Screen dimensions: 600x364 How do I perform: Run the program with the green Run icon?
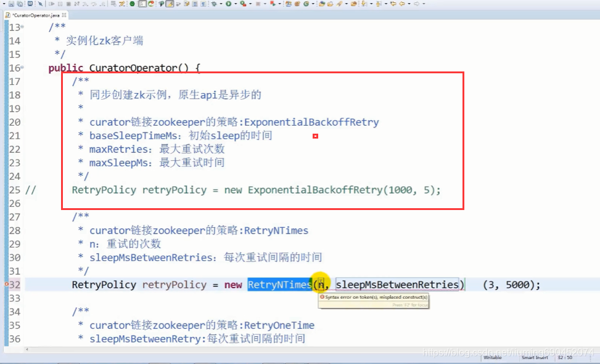point(228,4)
